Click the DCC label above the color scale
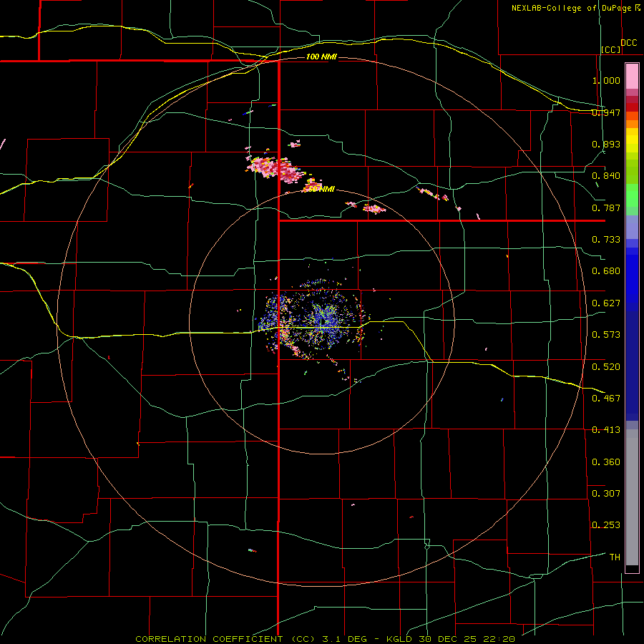Viewport: 644px width, 644px height. 628,43
